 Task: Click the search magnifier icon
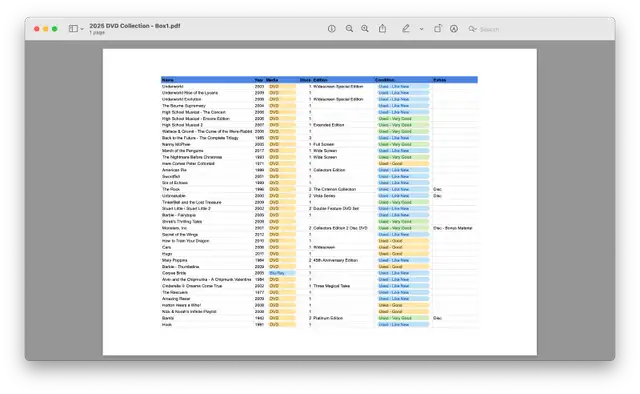(x=472, y=29)
